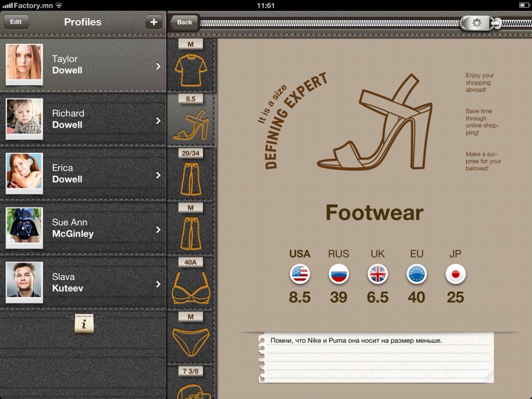Select the bra category icon

191,288
